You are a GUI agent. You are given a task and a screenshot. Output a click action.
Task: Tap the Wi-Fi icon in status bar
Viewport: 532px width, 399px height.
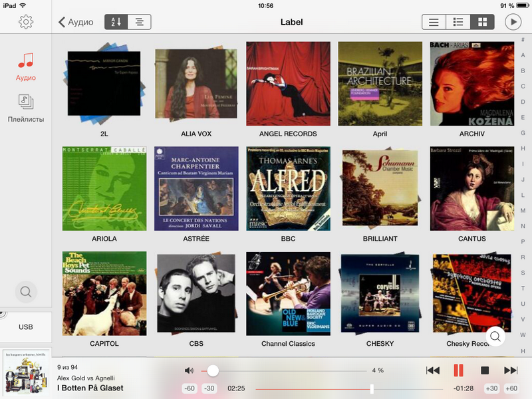[x=23, y=5]
